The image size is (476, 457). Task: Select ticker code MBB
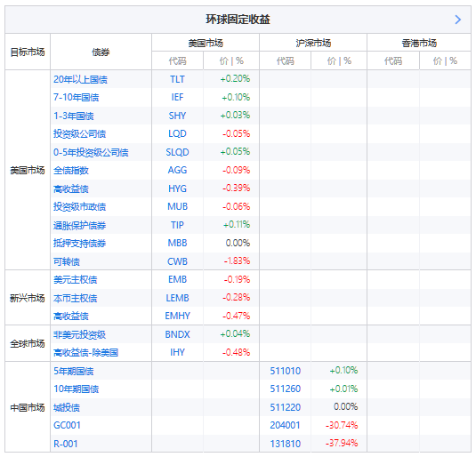[x=177, y=243]
